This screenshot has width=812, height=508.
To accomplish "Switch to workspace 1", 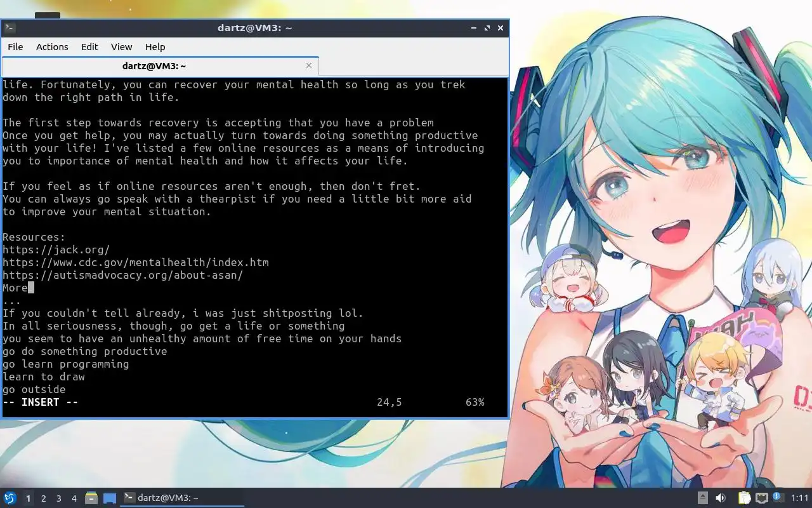I will (28, 498).
